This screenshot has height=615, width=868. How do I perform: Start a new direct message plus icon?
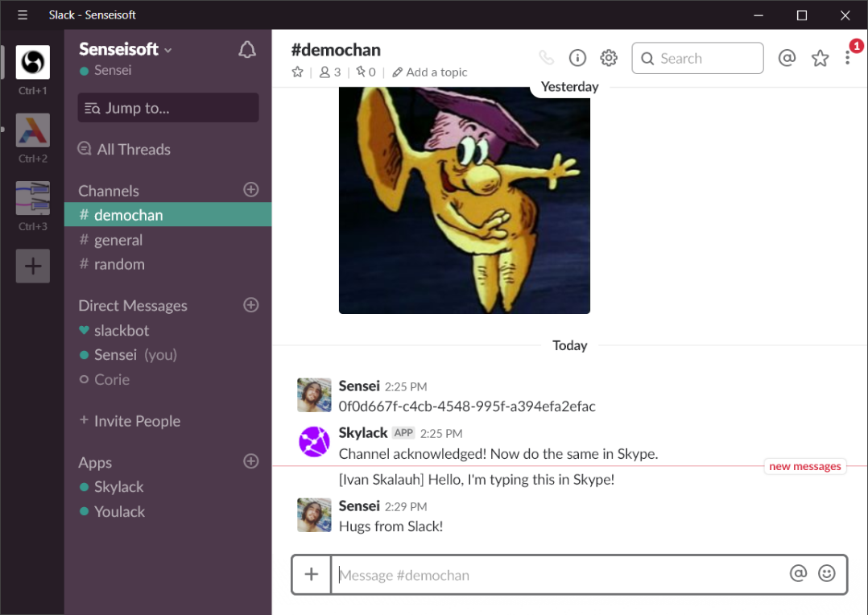tap(250, 305)
